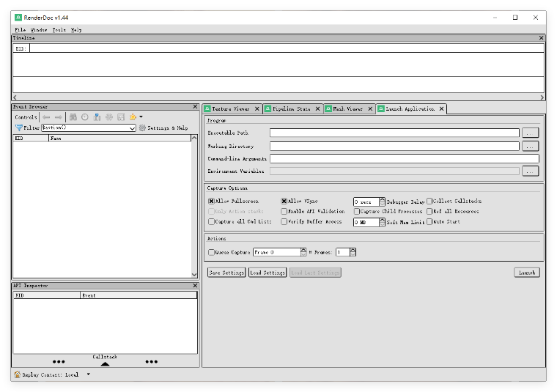Image resolution: width=557 pixels, height=392 pixels.
Task: Close the Mesh Viewer tab
Action: pyautogui.click(x=370, y=108)
